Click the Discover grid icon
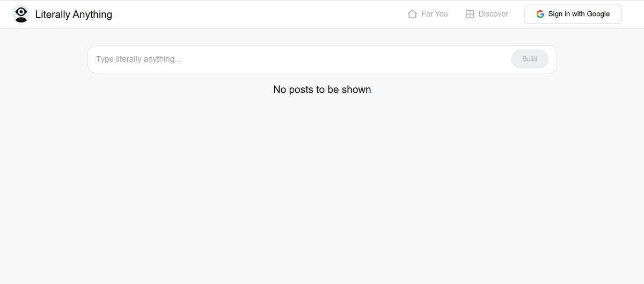Screen dimensions: 644x284 (x=470, y=14)
